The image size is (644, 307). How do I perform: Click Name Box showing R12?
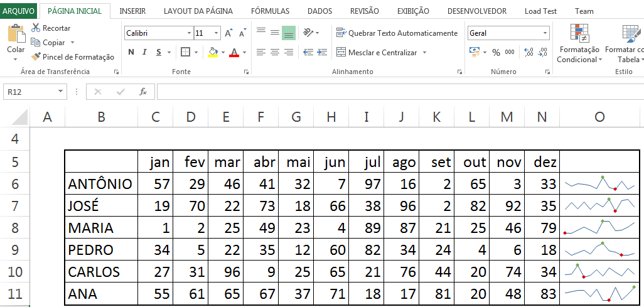(30, 92)
